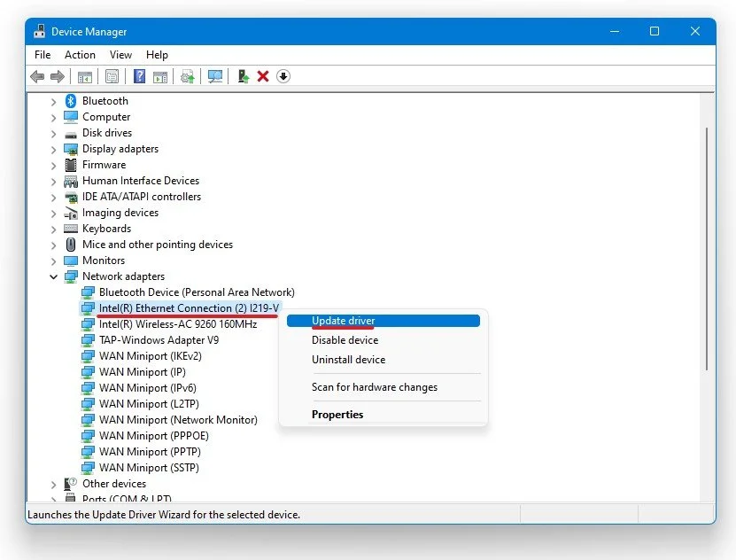Screen dimensions: 736x560
Task: Click the Forward arrow toolbar icon
Action: click(58, 76)
